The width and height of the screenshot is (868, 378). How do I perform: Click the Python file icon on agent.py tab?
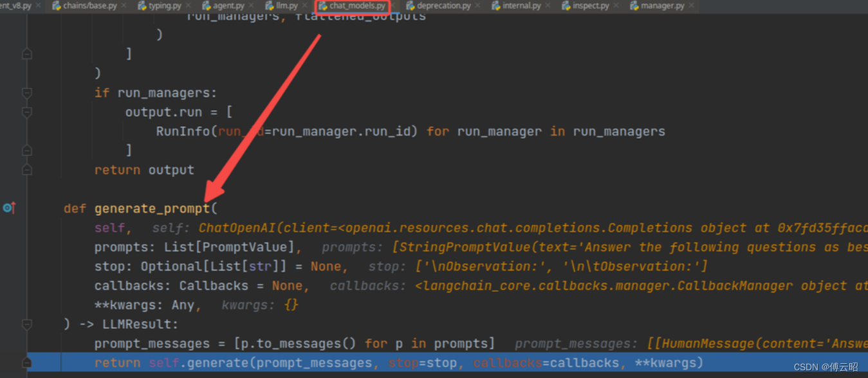coord(207,6)
